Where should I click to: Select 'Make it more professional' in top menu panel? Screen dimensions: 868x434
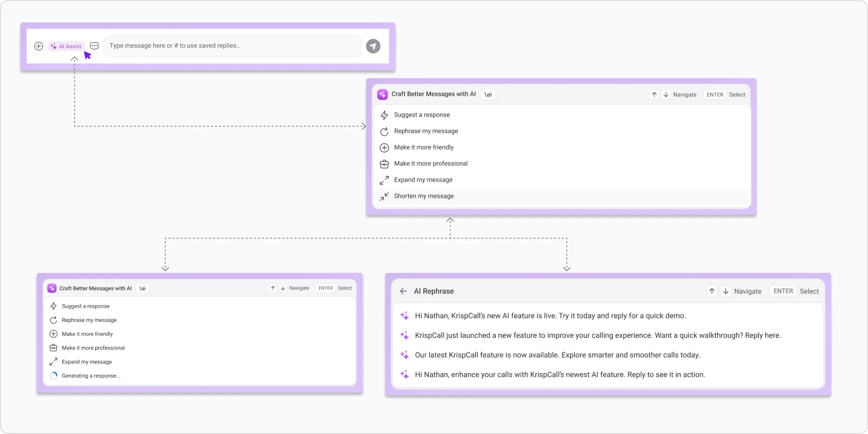(x=562, y=164)
